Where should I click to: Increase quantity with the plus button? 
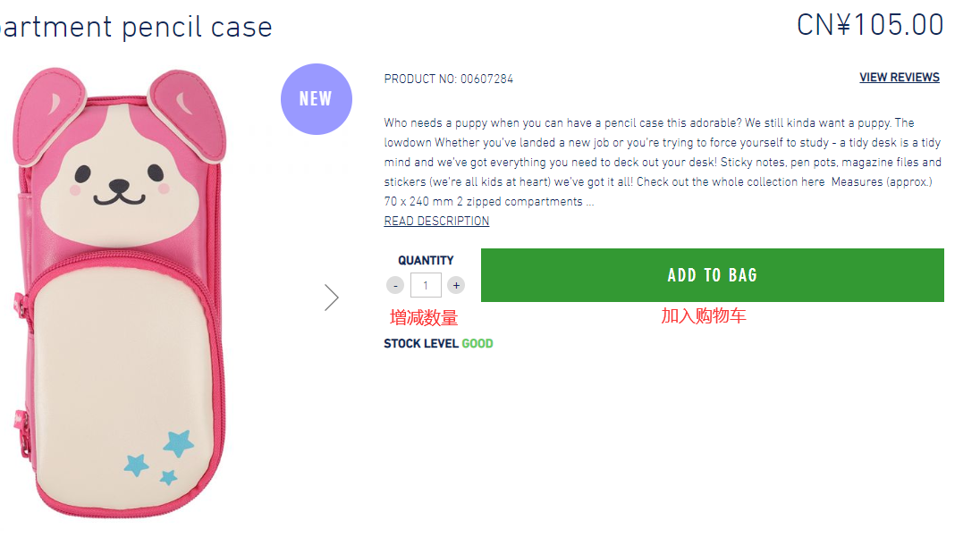click(456, 286)
